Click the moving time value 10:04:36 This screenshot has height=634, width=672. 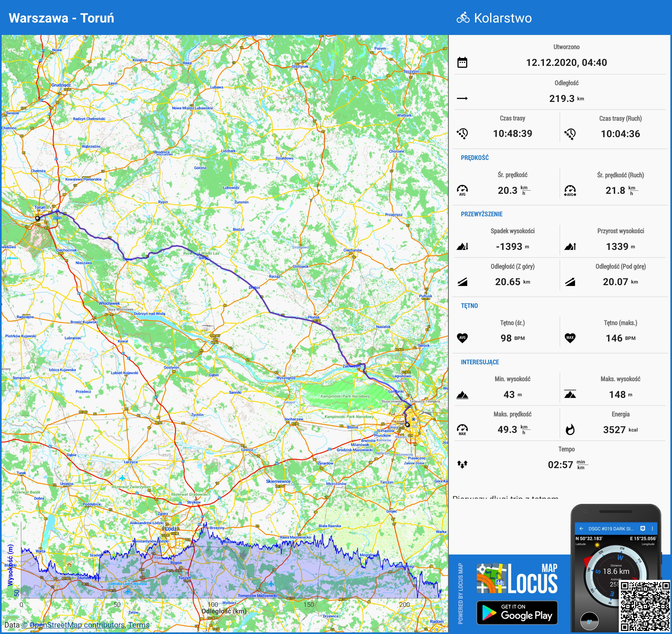tap(620, 134)
